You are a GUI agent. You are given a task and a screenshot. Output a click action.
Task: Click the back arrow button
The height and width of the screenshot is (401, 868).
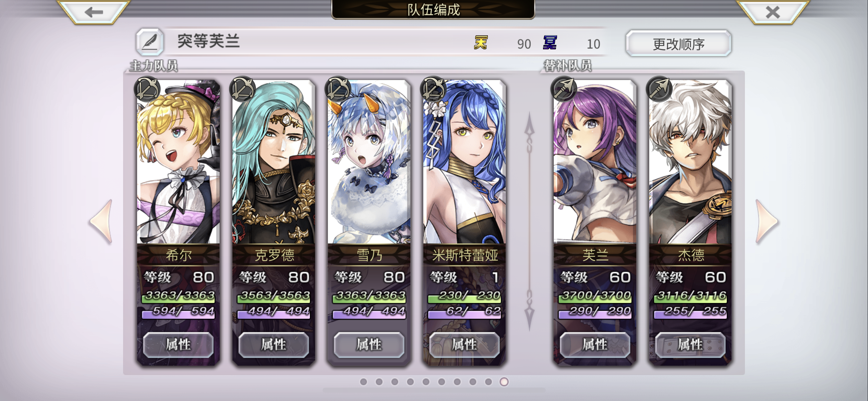(94, 12)
